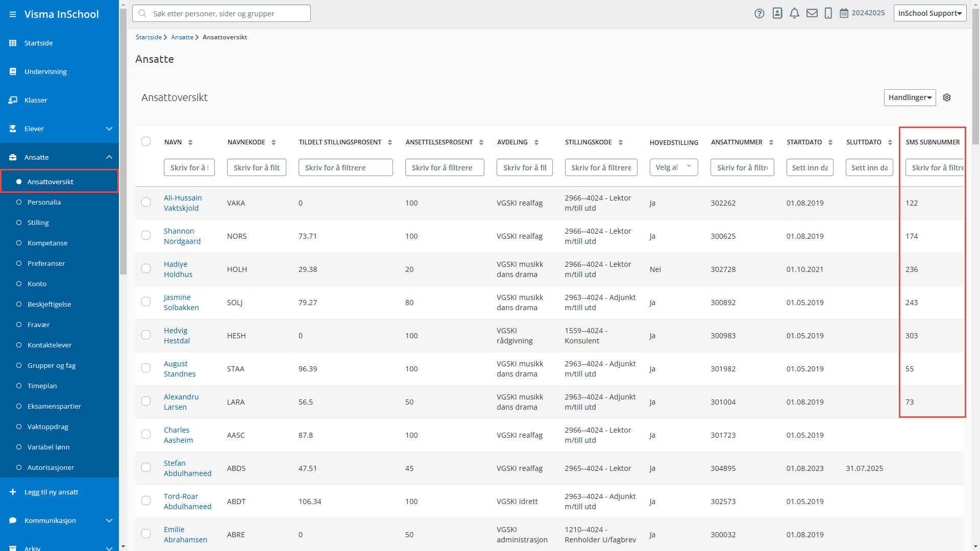980x551 pixels.
Task: Click the Elever icon in sidebar
Action: point(13,129)
